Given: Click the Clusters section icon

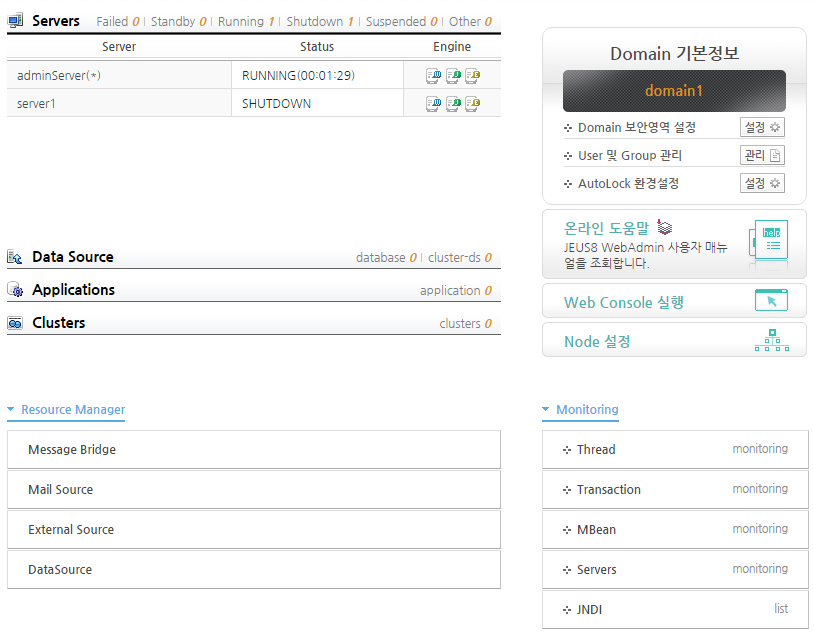Looking at the screenshot, I should click(15, 323).
